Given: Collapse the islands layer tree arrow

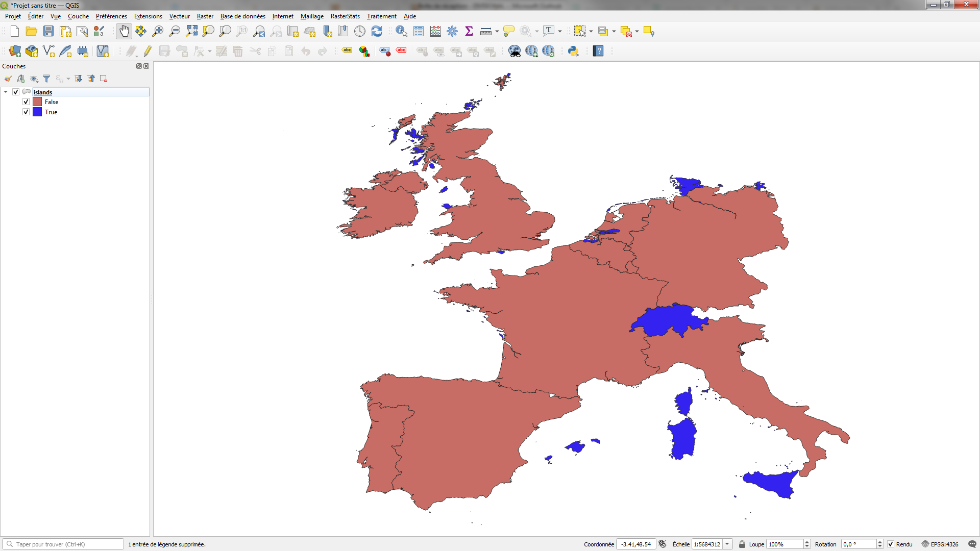Looking at the screenshot, I should pos(6,92).
